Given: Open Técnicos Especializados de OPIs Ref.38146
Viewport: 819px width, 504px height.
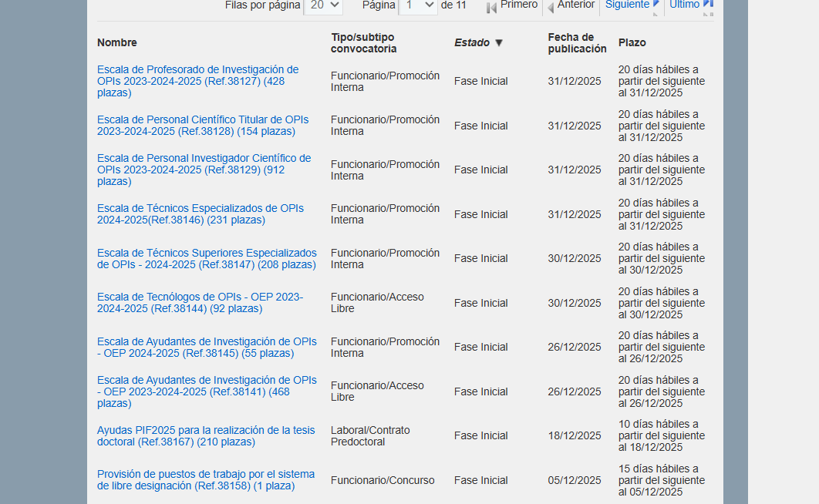Looking at the screenshot, I should (200, 214).
